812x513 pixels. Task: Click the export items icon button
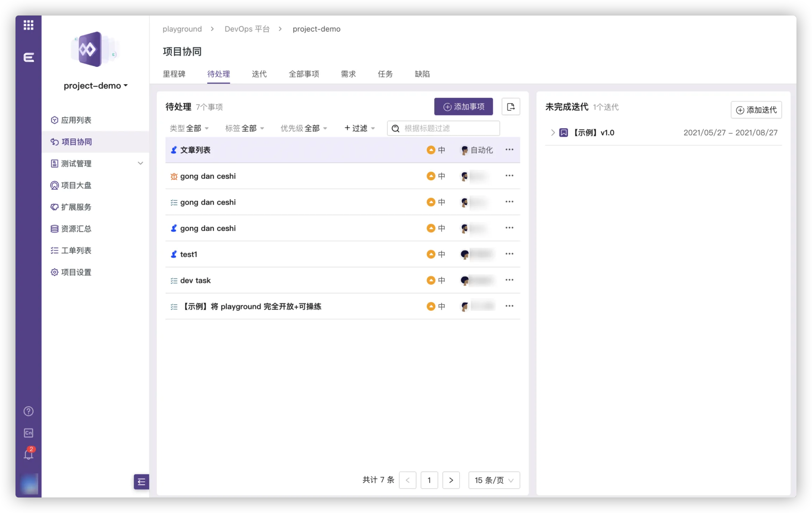pyautogui.click(x=511, y=107)
